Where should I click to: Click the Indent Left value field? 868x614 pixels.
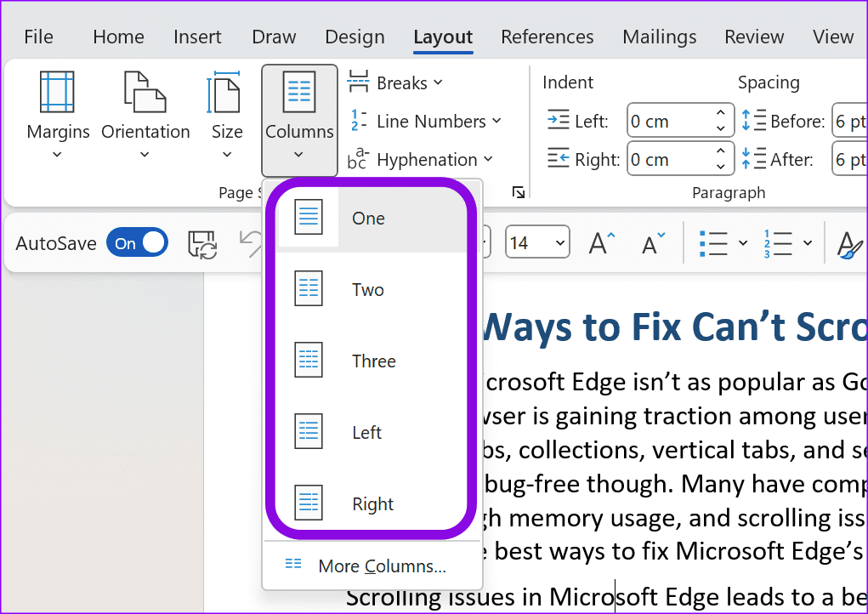coord(671,121)
